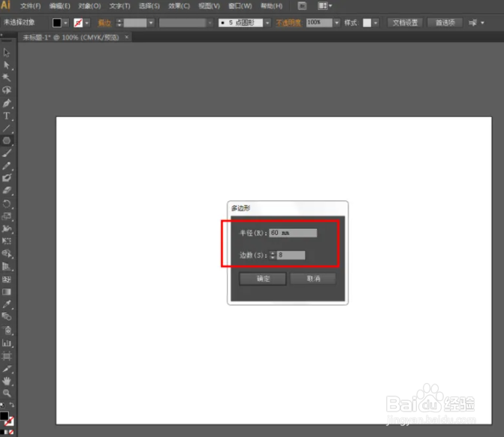Select the Rotate tool
Image resolution: width=504 pixels, height=437 pixels.
click(7, 203)
